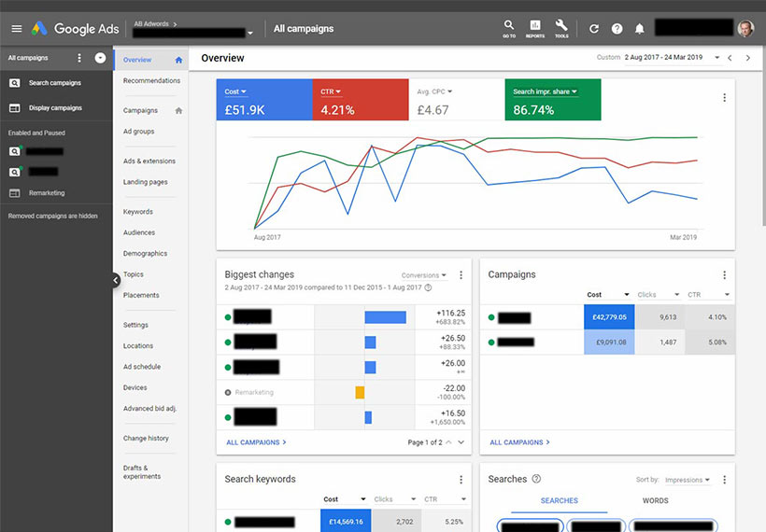
Task: Open Campaigns card Cost column dropdown
Action: pyautogui.click(x=608, y=295)
